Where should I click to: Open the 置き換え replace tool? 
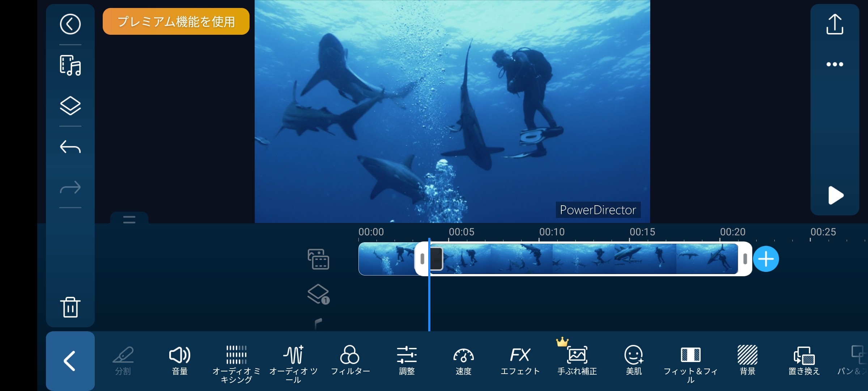point(804,360)
